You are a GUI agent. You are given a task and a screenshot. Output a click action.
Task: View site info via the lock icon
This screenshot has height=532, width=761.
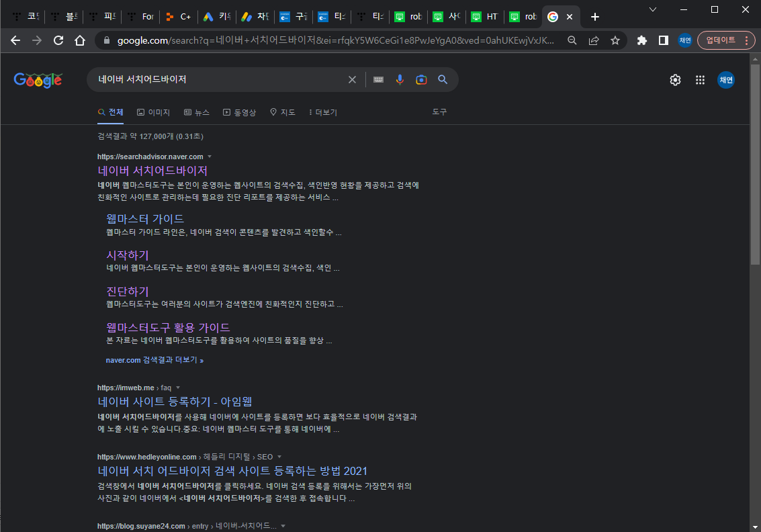(x=107, y=40)
